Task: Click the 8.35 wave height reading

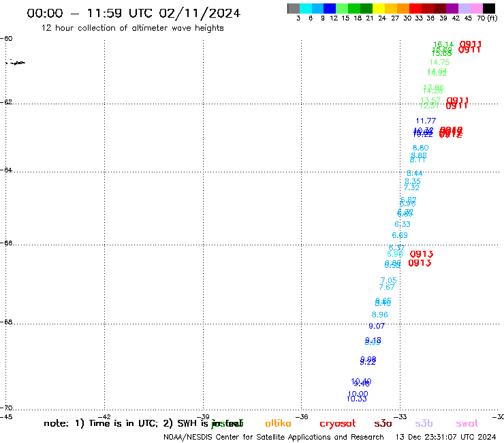Action: 412,181
